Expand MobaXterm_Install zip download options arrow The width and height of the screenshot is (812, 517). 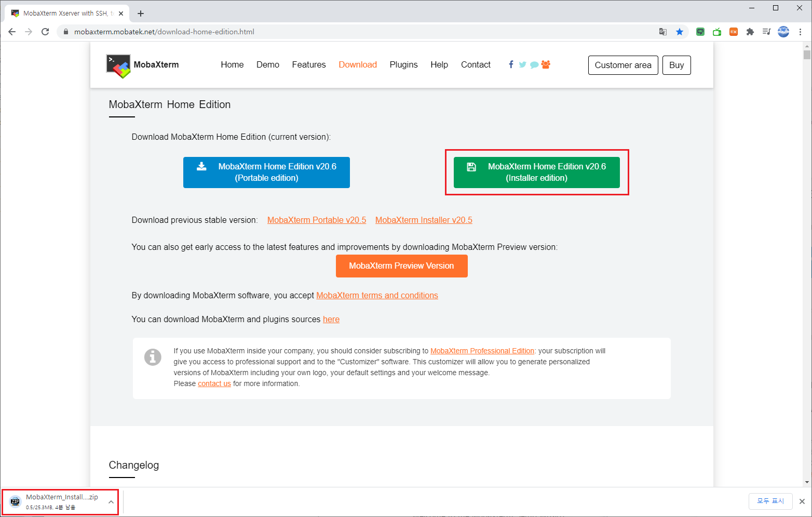tap(111, 502)
